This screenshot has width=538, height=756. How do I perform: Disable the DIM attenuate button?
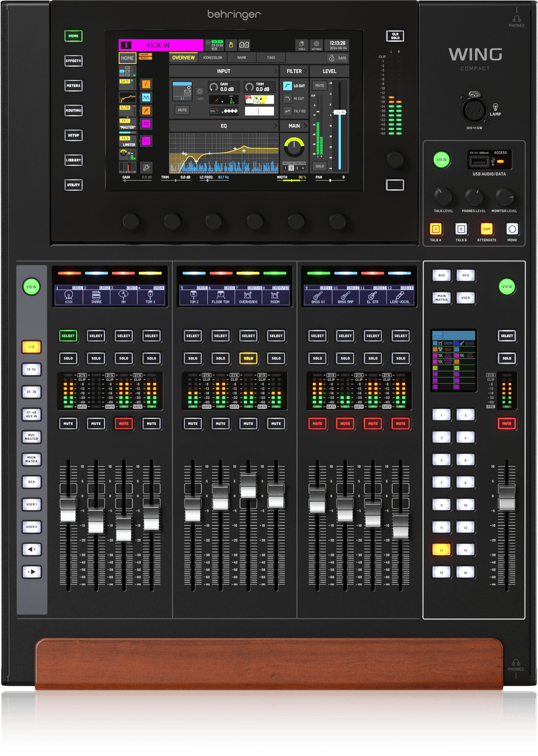486,229
